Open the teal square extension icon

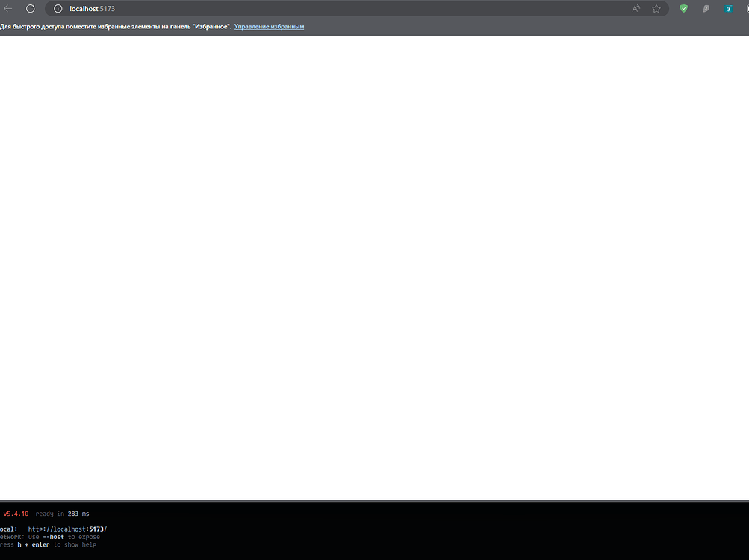tap(728, 9)
